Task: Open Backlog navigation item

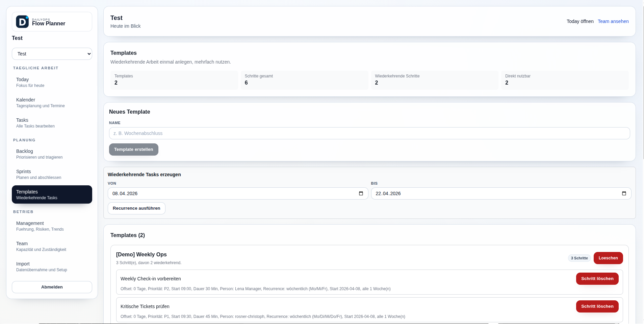Action: (x=52, y=154)
